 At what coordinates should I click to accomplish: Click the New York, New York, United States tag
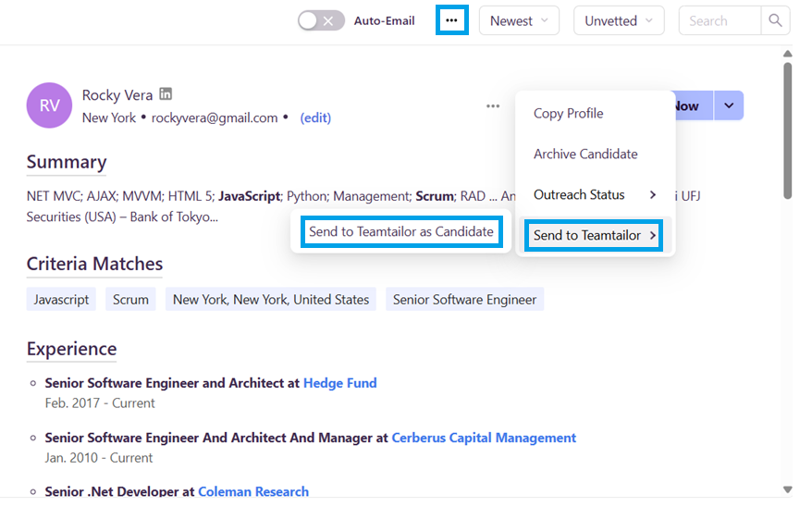pos(271,300)
